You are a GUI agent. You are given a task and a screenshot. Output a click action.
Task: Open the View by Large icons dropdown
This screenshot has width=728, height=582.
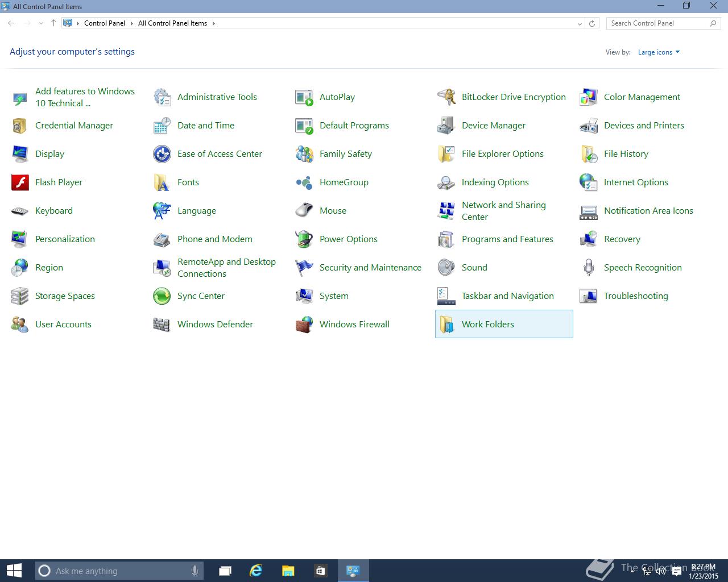tap(659, 52)
